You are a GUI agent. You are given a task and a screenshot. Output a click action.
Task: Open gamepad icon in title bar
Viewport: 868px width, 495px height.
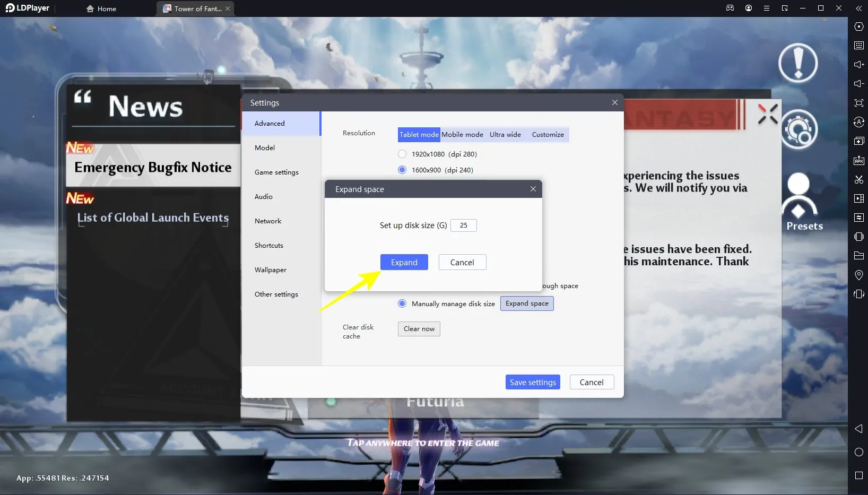[x=730, y=8]
